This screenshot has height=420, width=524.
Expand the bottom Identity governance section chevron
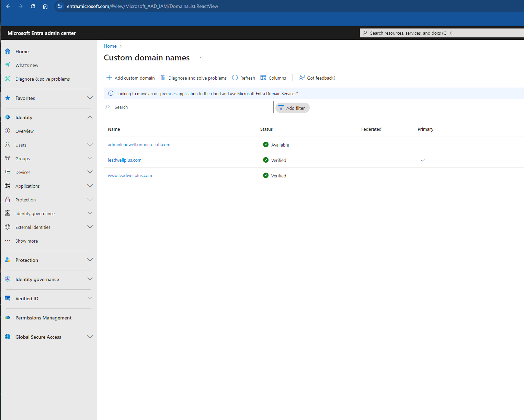coord(90,279)
